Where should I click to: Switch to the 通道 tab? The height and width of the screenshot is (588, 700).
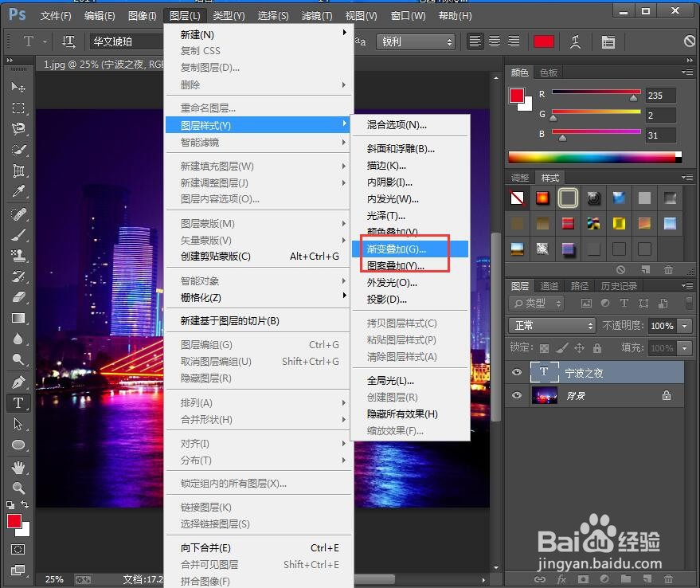(549, 286)
